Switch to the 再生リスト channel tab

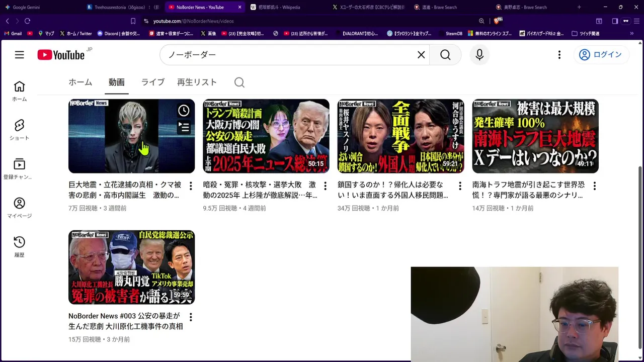pyautogui.click(x=197, y=82)
